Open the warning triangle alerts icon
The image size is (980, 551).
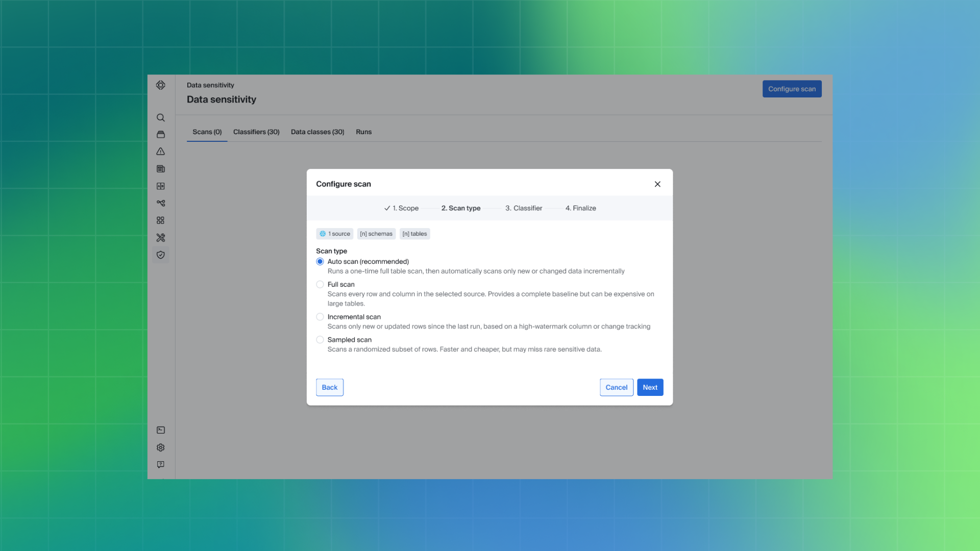pos(160,152)
